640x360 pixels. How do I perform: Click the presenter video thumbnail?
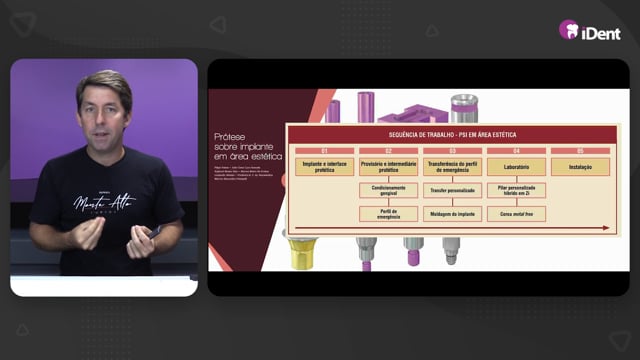(x=104, y=178)
